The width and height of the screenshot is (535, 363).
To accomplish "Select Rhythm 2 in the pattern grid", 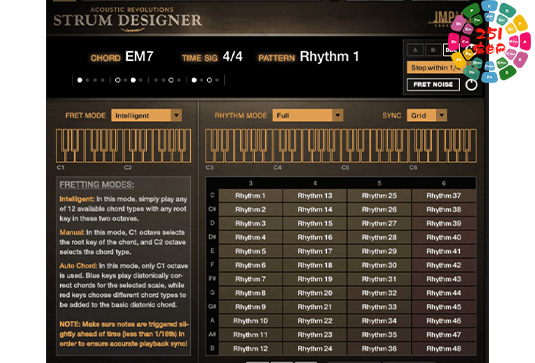I will pyautogui.click(x=250, y=209).
